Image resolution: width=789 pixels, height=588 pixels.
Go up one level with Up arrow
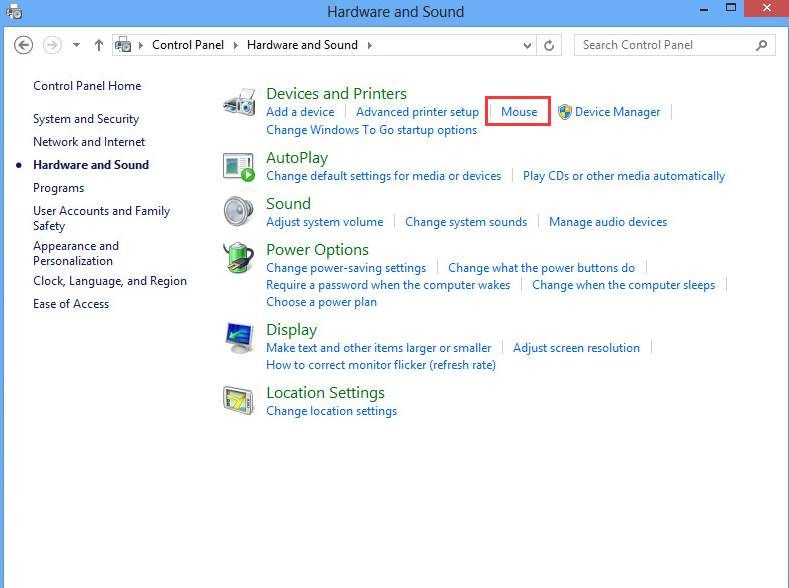pos(99,45)
